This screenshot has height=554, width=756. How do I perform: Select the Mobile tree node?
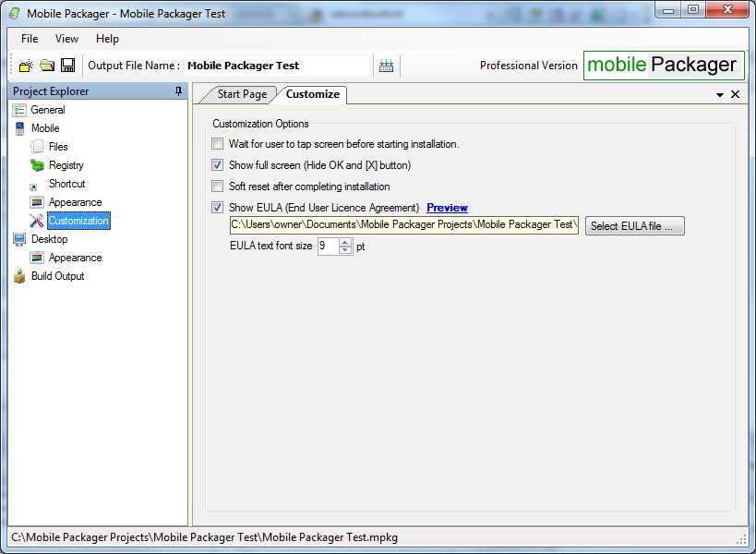click(45, 128)
